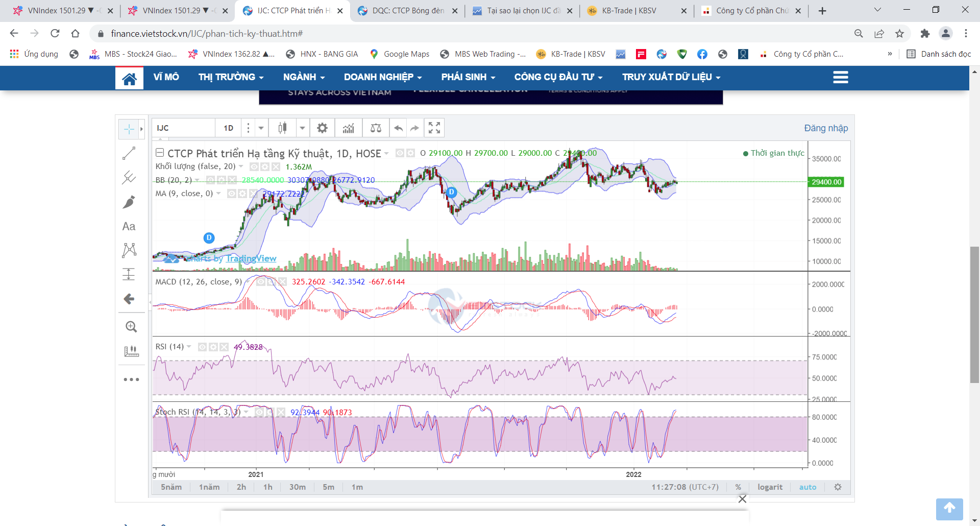Image resolution: width=980 pixels, height=526 pixels.
Task: Open the hamburger menu in blue navbar
Action: 840,77
